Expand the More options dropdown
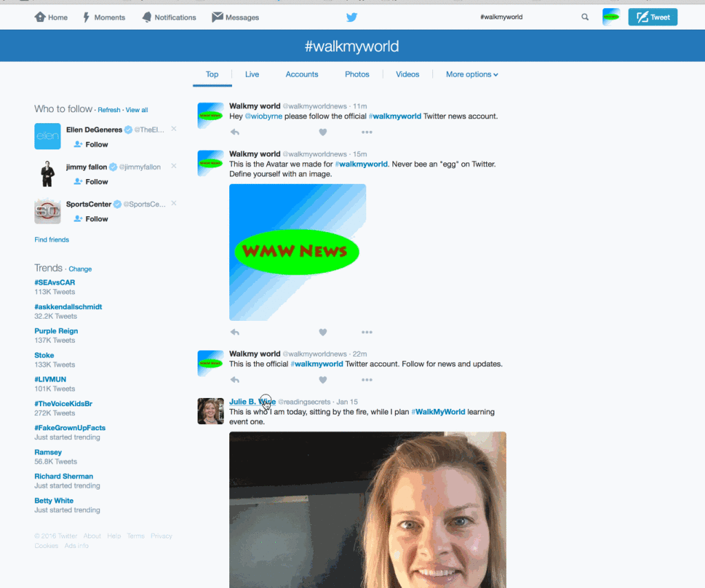 [x=472, y=74]
